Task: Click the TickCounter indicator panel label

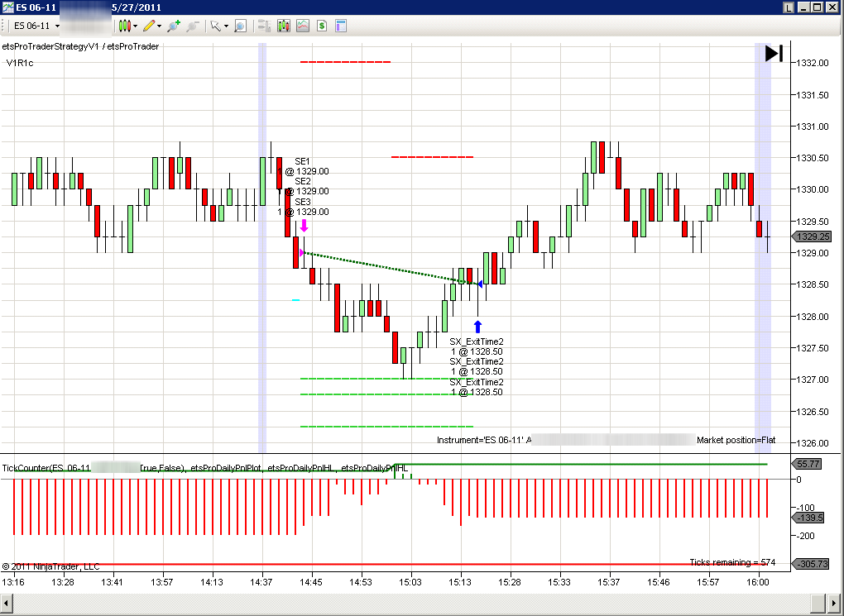Action: click(46, 468)
